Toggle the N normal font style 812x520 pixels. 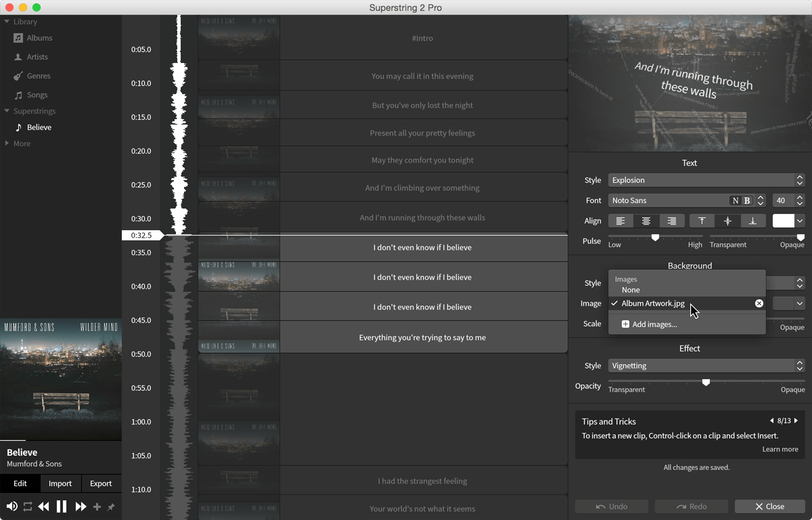736,200
